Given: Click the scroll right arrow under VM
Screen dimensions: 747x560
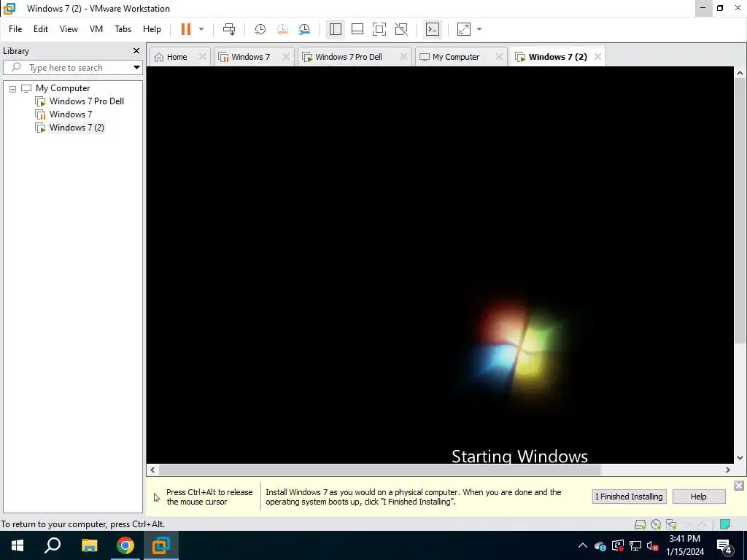Looking at the screenshot, I should pyautogui.click(x=728, y=470).
